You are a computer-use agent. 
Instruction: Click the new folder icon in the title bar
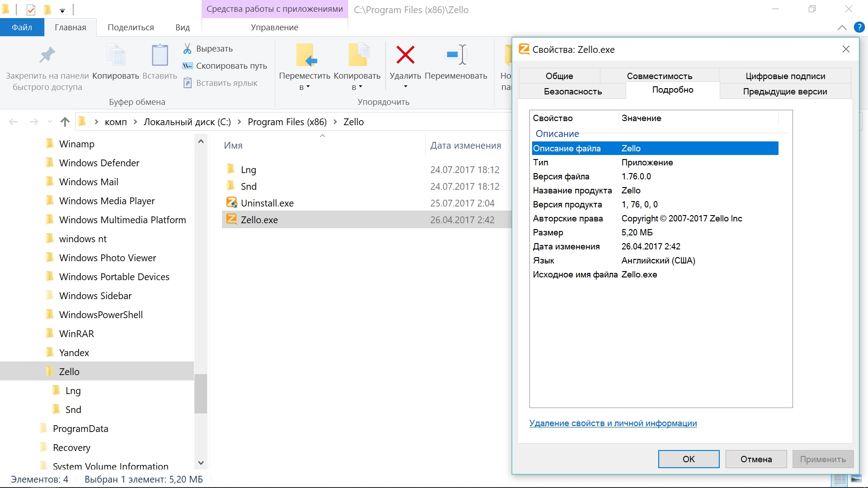pyautogui.click(x=47, y=9)
